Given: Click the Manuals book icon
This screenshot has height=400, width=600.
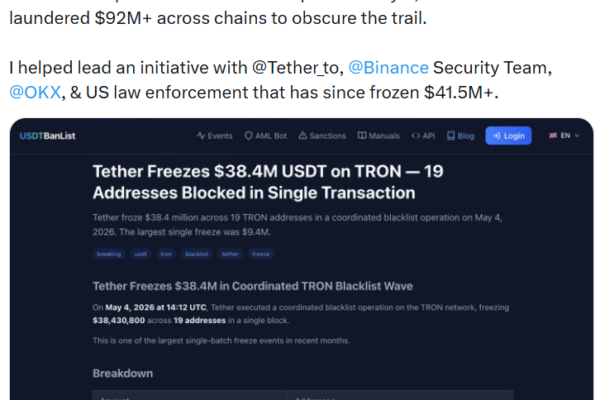Looking at the screenshot, I should tap(362, 136).
